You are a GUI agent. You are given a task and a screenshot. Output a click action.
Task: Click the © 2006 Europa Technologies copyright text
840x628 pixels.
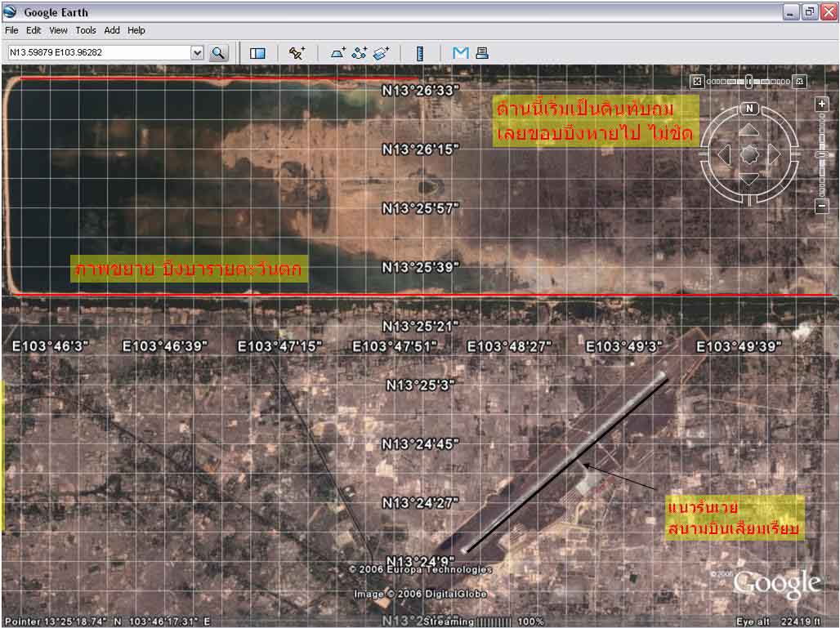point(421,570)
